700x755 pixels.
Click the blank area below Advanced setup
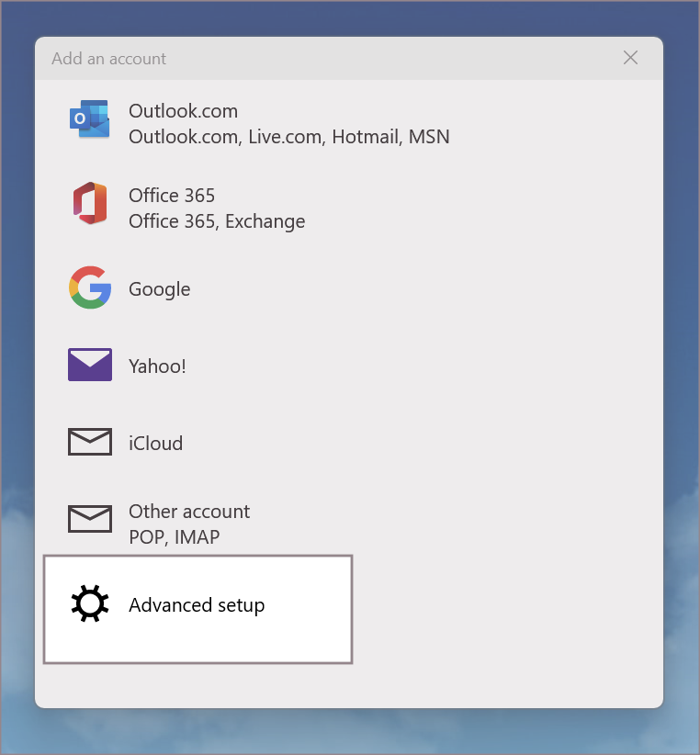pos(349,684)
